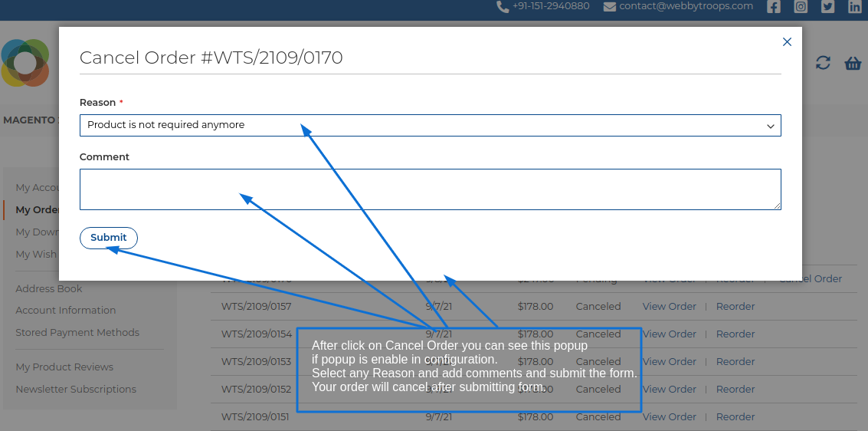Click the contact@webbytroops.com email address
The height and width of the screenshot is (431, 868).
686,6
